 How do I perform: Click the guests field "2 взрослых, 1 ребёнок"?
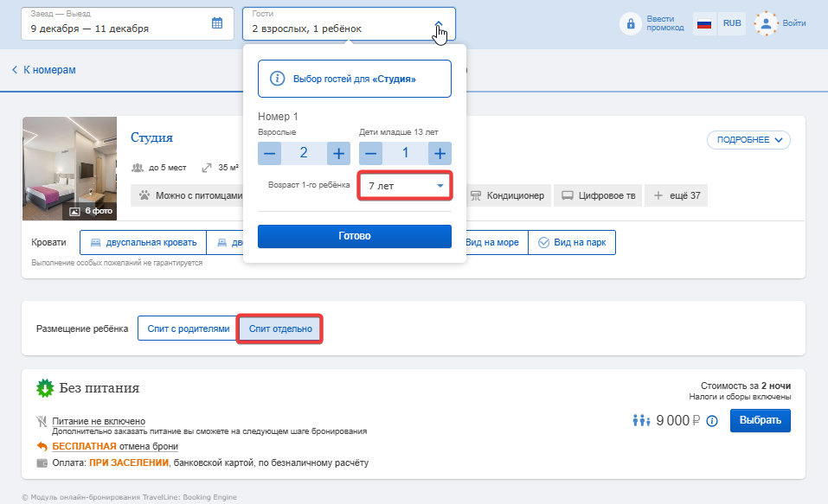[x=349, y=23]
